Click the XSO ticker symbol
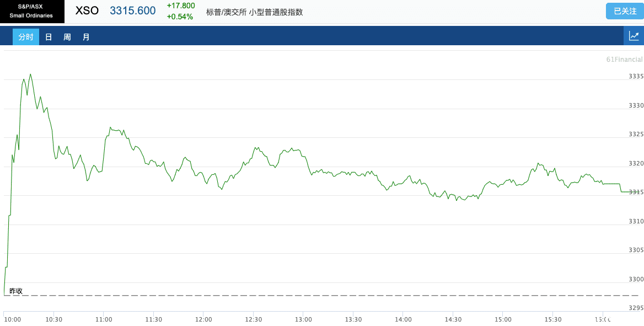The height and width of the screenshot is (326, 644). 87,10
